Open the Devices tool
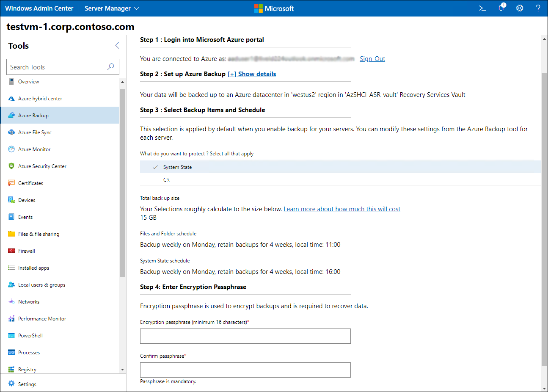The image size is (548, 392). pos(60,200)
